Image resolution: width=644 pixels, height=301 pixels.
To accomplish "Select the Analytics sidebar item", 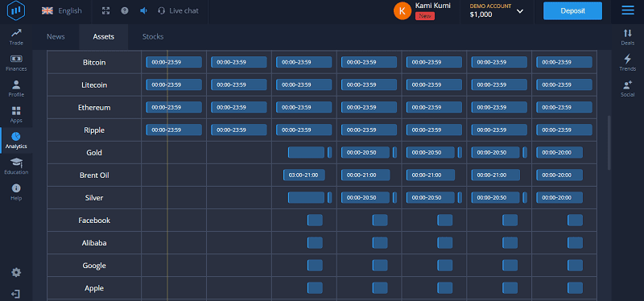I will point(16,140).
